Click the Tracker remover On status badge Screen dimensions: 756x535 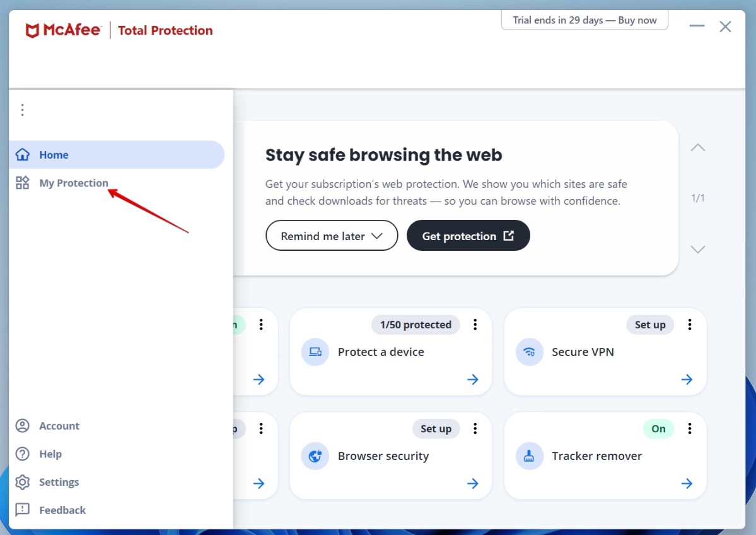658,429
